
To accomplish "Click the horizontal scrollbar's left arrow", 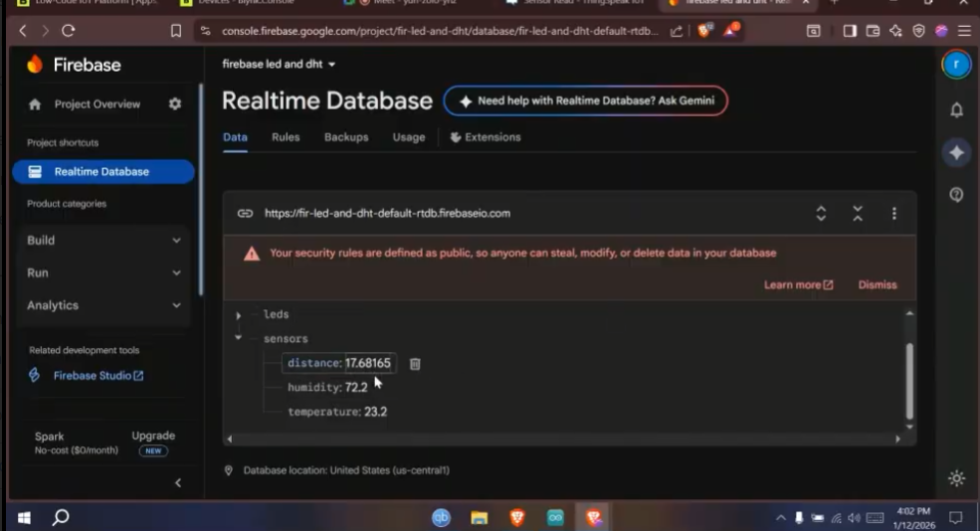I will [x=230, y=440].
